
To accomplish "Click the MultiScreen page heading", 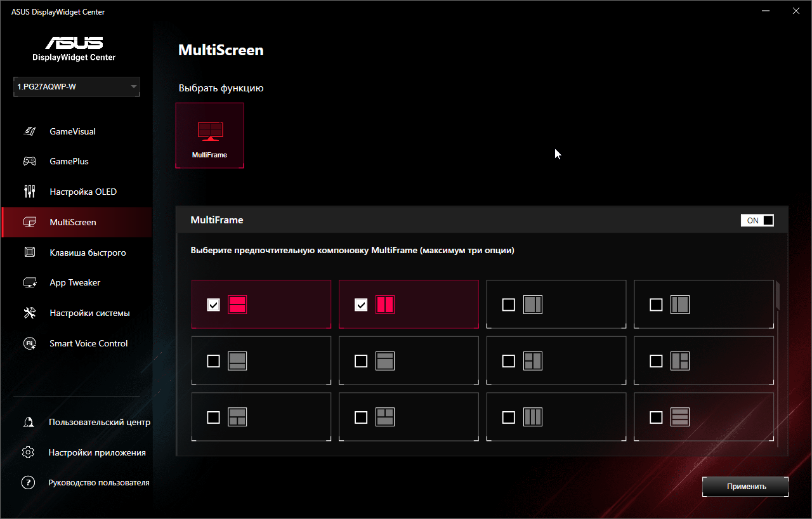I will coord(221,50).
